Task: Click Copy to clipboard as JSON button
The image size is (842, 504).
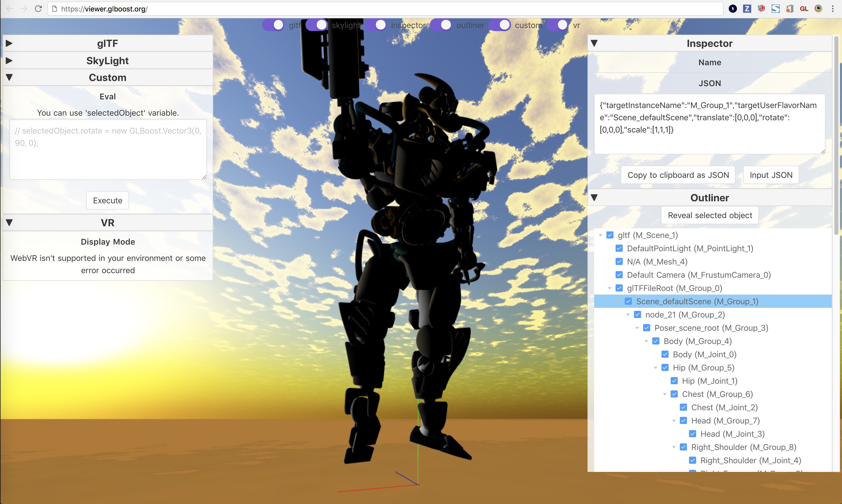Action: 678,175
